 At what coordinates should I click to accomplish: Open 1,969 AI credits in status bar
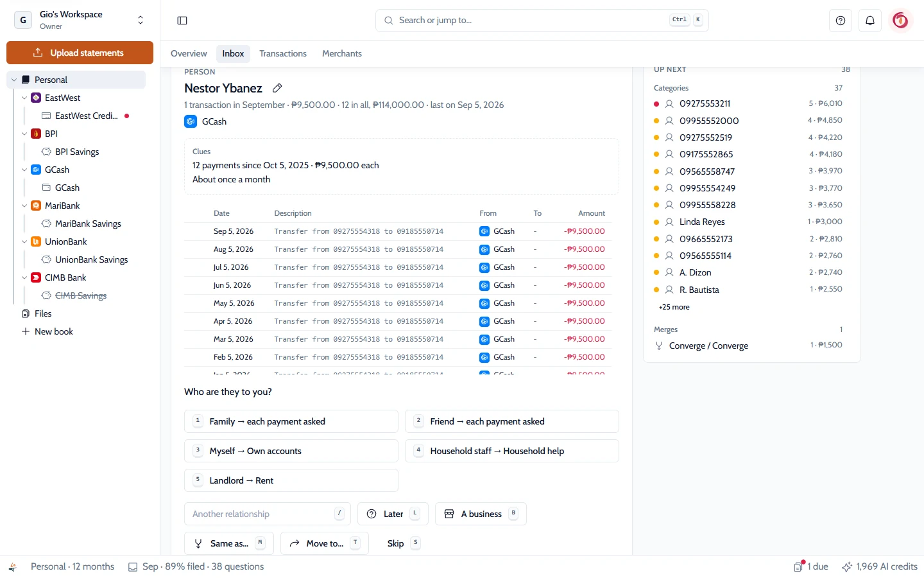[880, 566]
